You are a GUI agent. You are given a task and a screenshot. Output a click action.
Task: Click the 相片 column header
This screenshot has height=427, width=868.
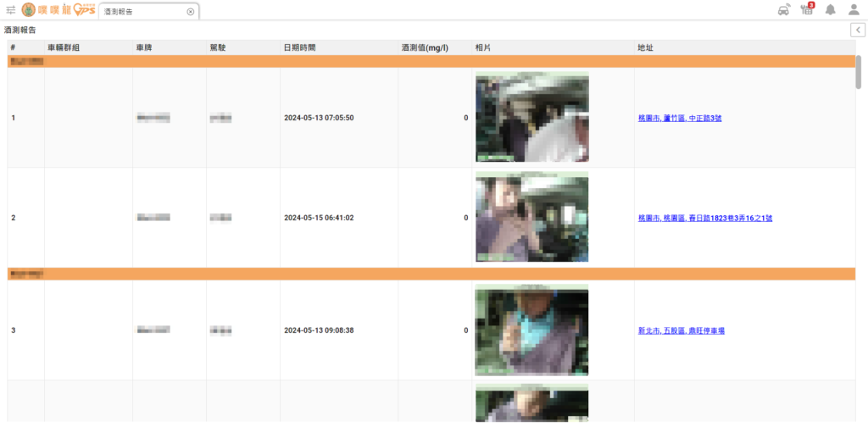coord(553,47)
